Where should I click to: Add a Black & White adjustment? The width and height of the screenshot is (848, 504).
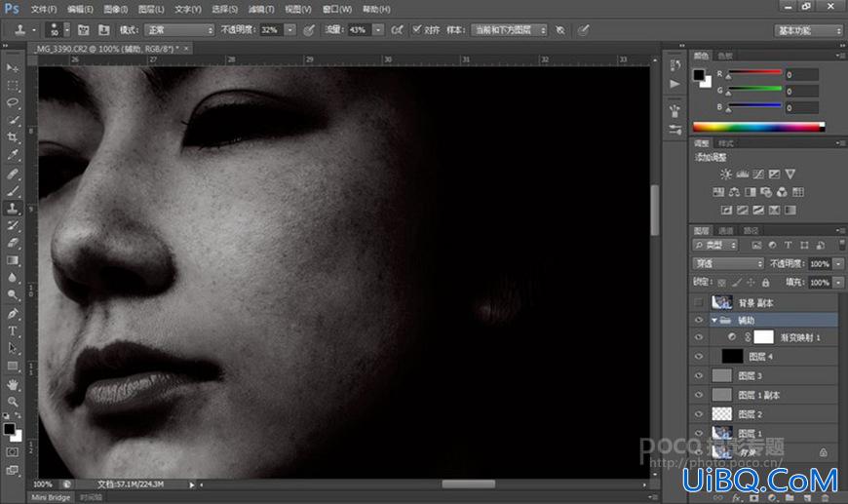(x=751, y=192)
